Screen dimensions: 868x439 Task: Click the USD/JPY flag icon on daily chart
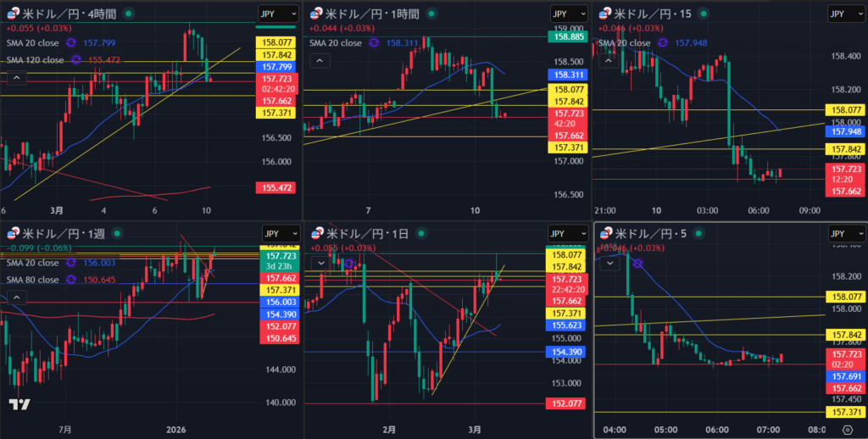coord(317,233)
